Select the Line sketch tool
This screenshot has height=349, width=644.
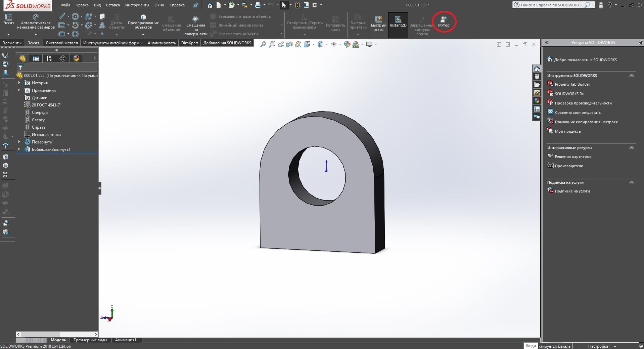click(x=62, y=16)
